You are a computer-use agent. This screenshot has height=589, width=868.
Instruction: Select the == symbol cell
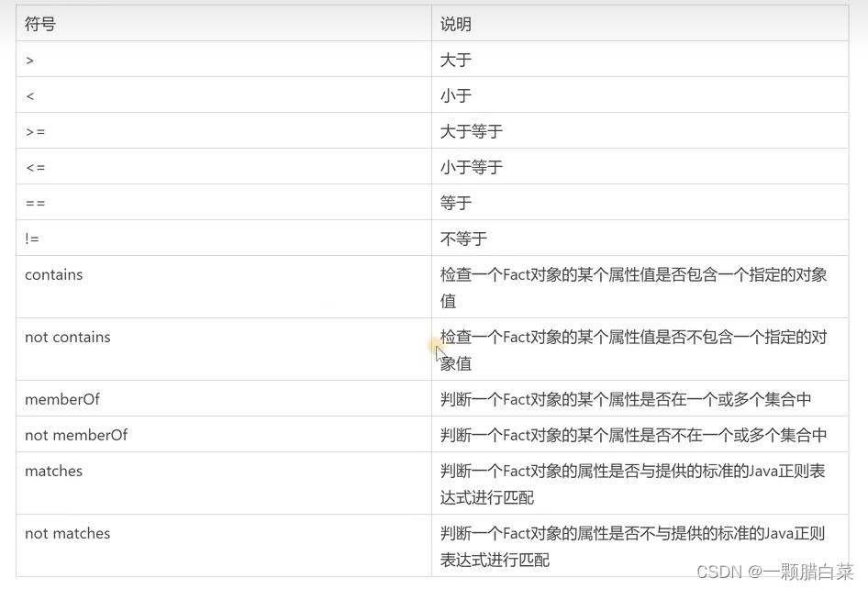click(x=224, y=203)
